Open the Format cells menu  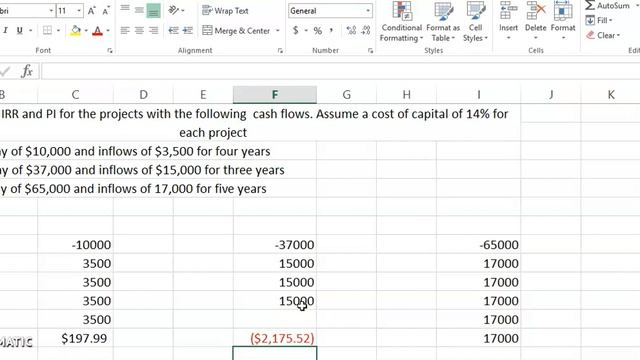[563, 20]
